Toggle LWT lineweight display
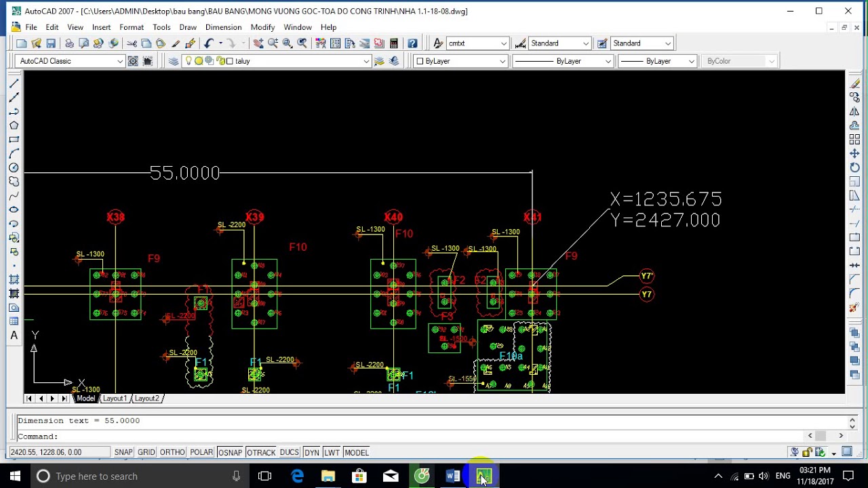 [x=332, y=453]
